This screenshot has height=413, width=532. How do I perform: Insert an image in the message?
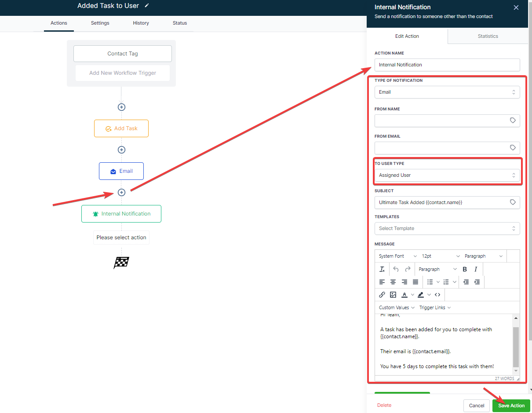pyautogui.click(x=393, y=295)
